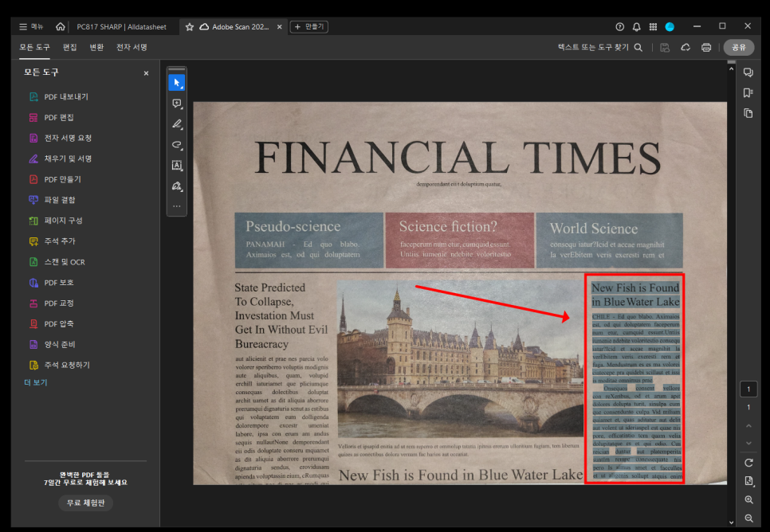This screenshot has width=770, height=532.
Task: Open the blue profile avatar
Action: 670,26
